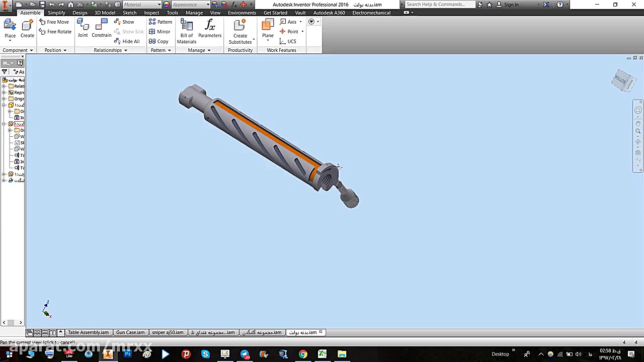Viewport: 644px width, 362px height.
Task: Create a work Plane
Action: [x=268, y=29]
